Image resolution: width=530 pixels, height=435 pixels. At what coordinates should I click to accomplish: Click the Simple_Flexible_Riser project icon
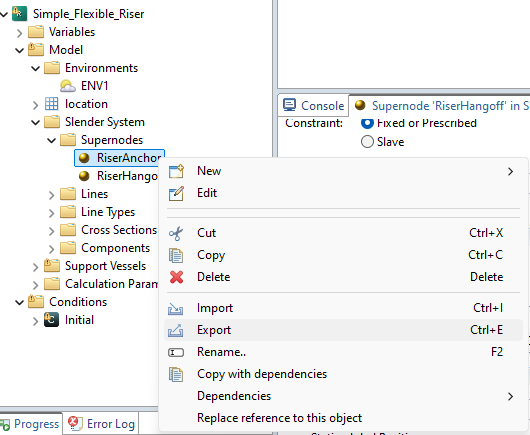click(x=19, y=14)
